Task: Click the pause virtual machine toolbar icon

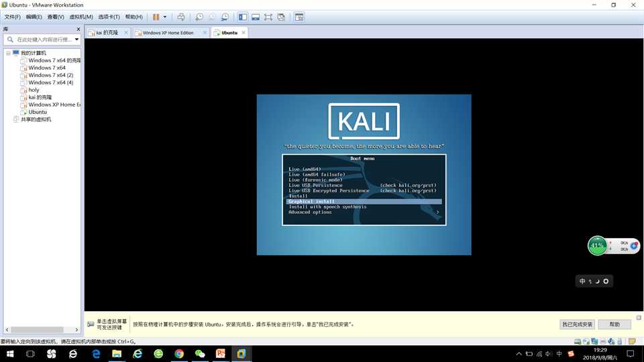Action: 156,17
